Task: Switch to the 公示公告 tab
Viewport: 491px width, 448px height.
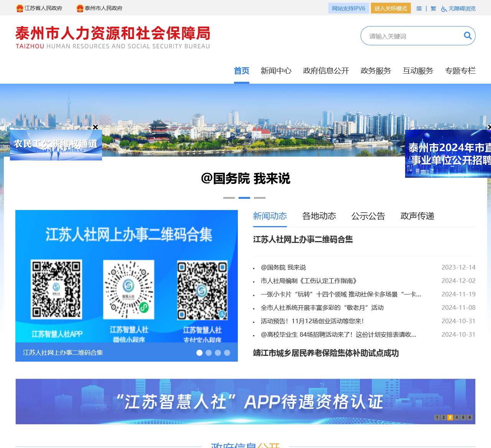Action: [368, 216]
